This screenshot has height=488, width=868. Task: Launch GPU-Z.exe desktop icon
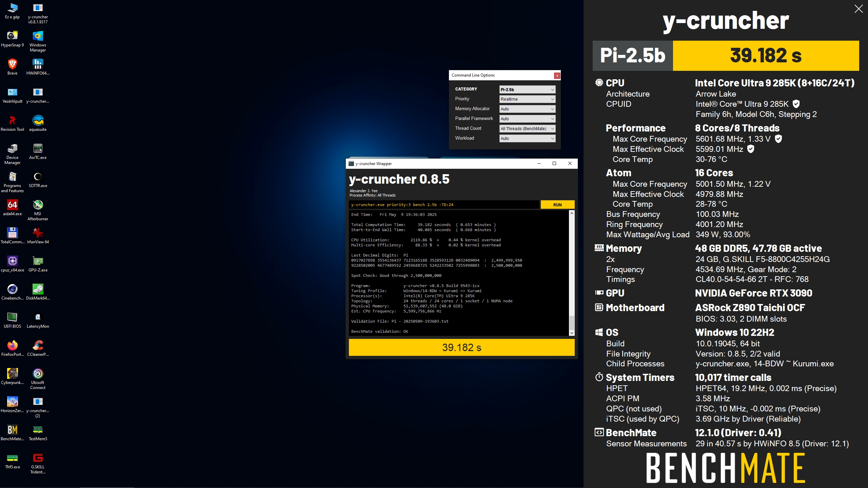click(38, 264)
